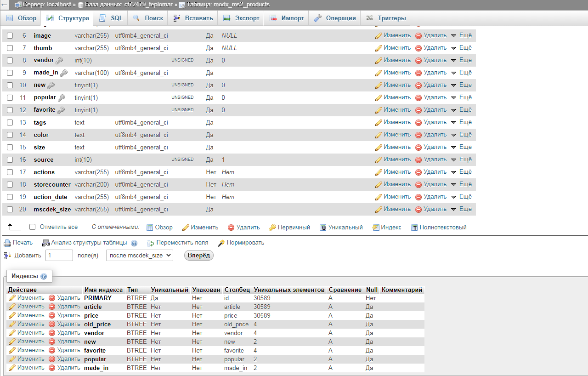Image resolution: width=588 pixels, height=376 pixels.
Task: Toggle the Отметить все checkbox
Action: tap(32, 227)
